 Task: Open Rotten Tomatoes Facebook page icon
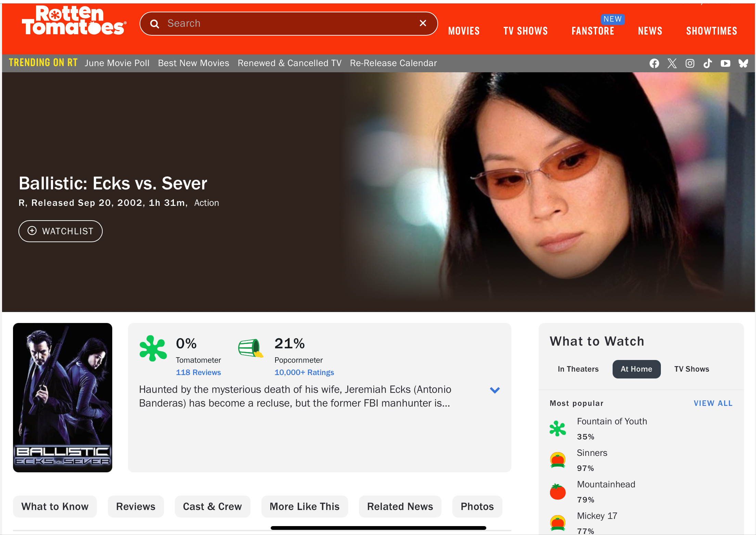654,63
